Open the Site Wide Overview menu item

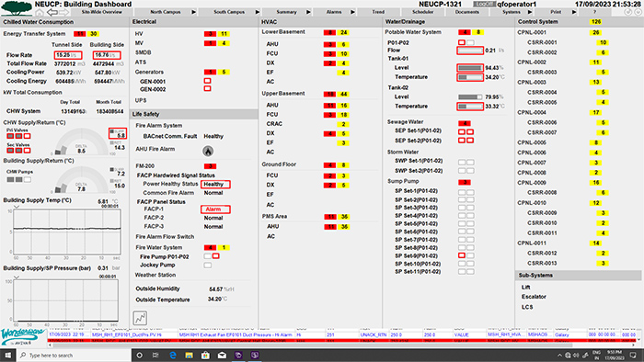point(101,12)
